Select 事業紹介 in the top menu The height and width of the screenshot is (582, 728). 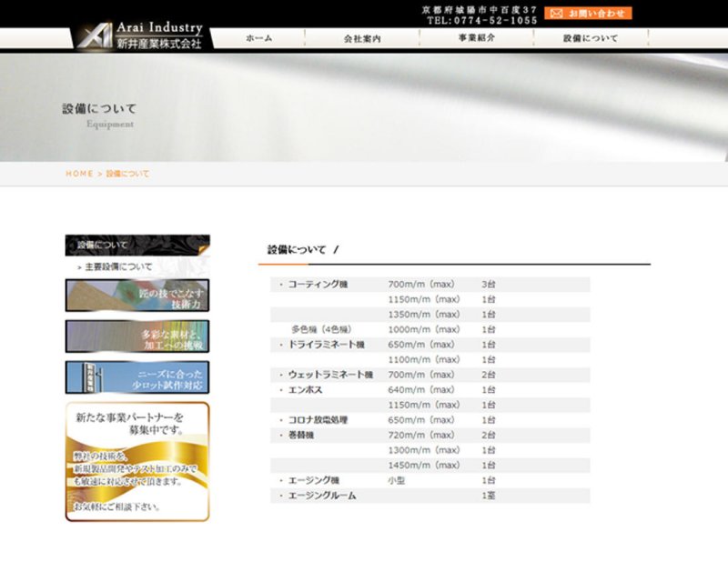[477, 38]
